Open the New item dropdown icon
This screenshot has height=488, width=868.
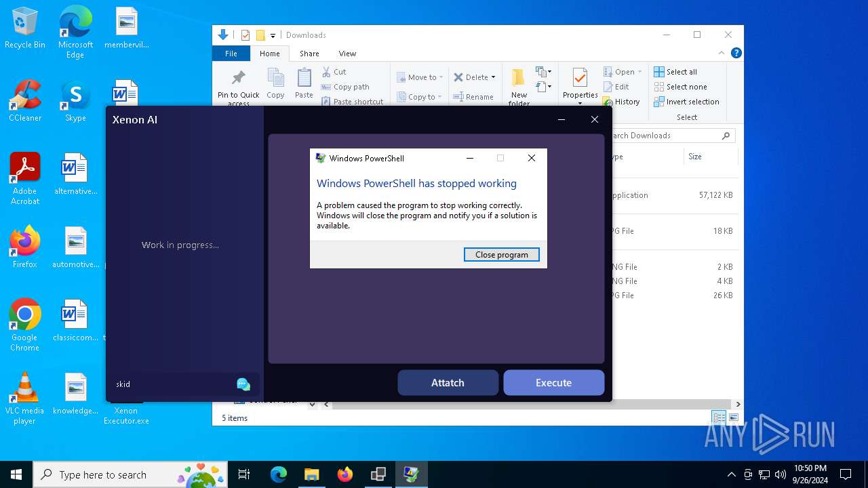(x=543, y=72)
